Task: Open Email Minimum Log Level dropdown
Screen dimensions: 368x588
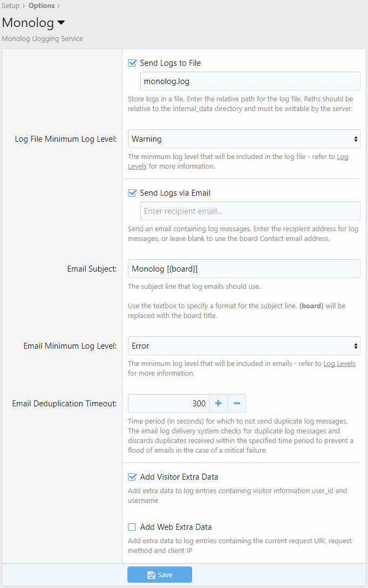Action: (244, 346)
